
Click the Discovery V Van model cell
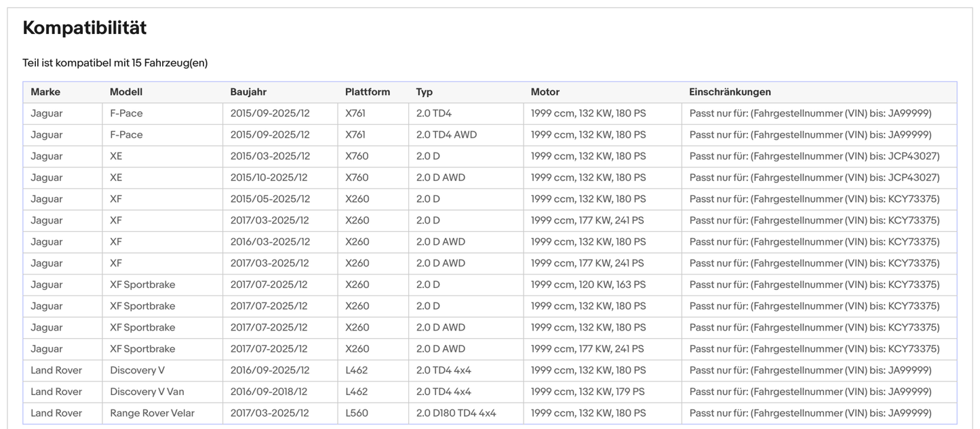tap(146, 392)
